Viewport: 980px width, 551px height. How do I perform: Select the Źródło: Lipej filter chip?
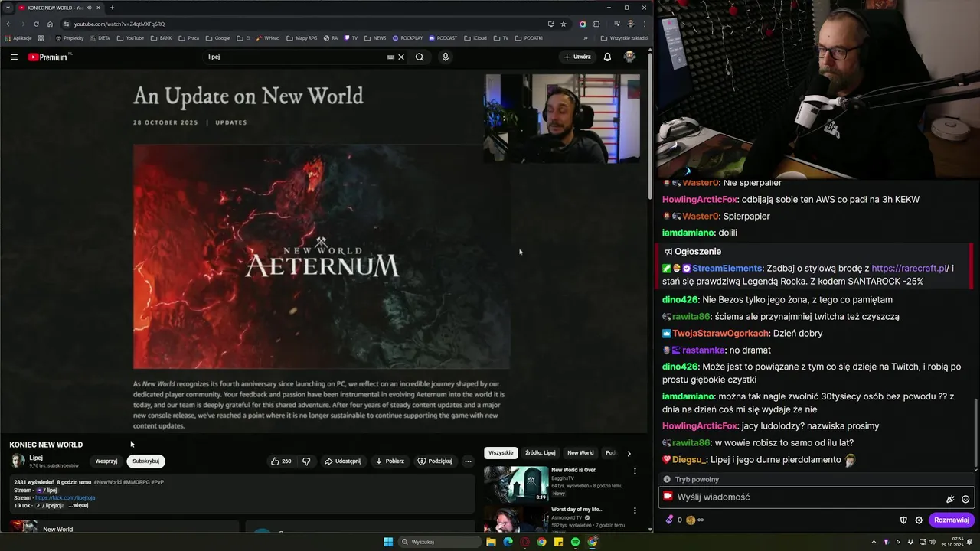click(541, 453)
